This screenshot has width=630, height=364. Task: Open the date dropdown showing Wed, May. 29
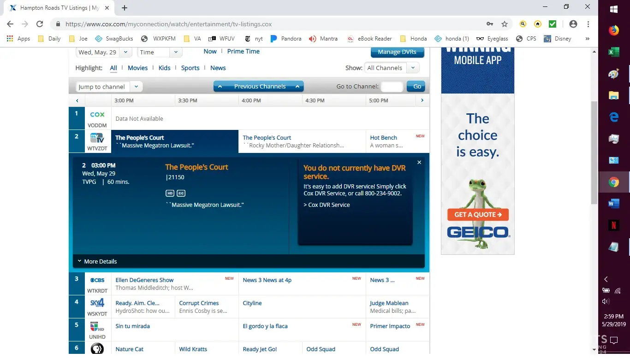(x=104, y=53)
